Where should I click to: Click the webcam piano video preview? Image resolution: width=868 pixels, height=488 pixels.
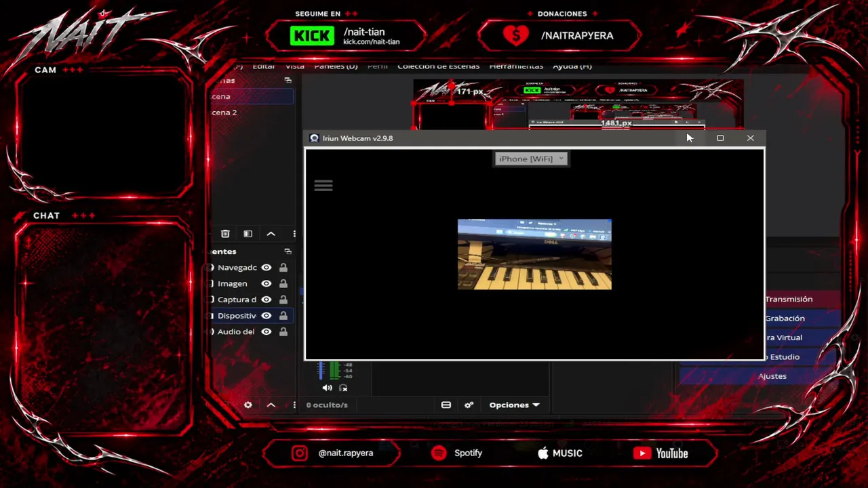[x=534, y=254]
